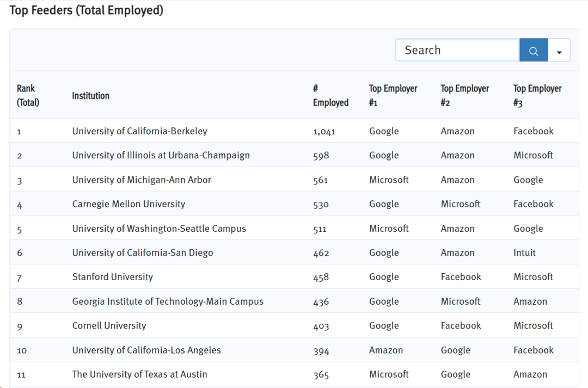Sort by Rank (Total) column header

[x=28, y=95]
